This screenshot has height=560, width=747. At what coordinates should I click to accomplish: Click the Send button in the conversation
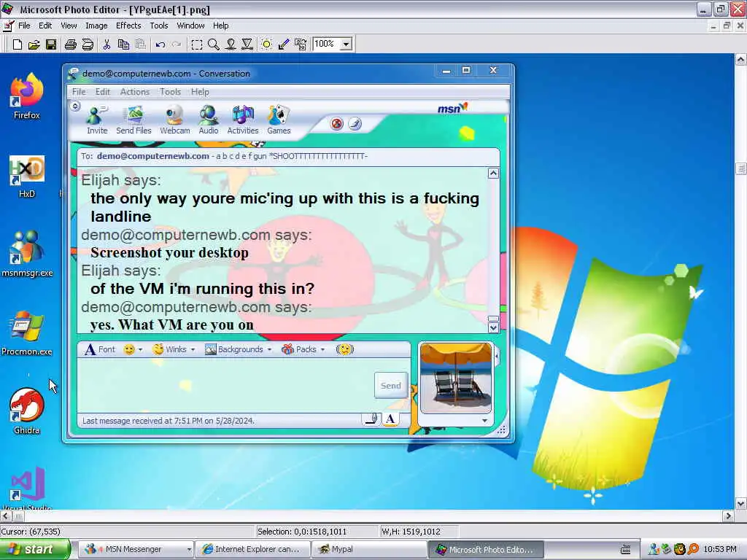coord(391,386)
